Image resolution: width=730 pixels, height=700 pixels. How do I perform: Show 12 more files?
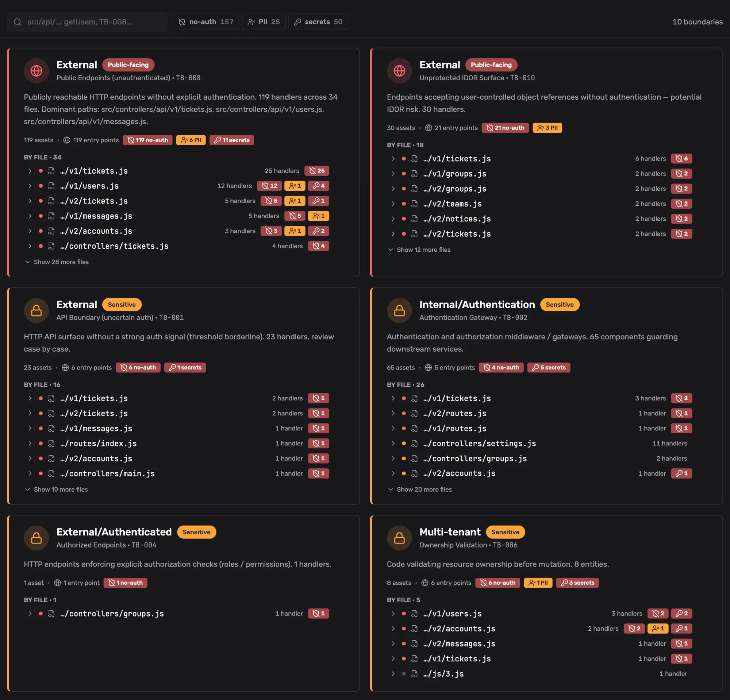(419, 250)
